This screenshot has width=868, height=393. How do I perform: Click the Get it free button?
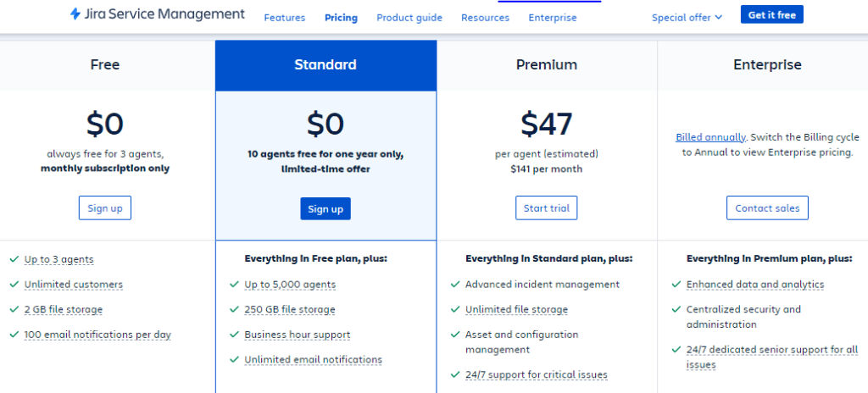(771, 14)
